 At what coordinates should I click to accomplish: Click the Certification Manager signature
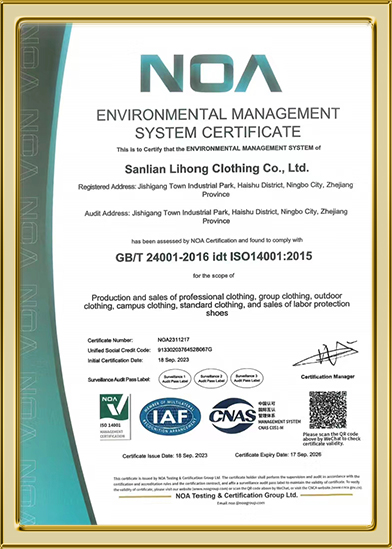pyautogui.click(x=326, y=354)
